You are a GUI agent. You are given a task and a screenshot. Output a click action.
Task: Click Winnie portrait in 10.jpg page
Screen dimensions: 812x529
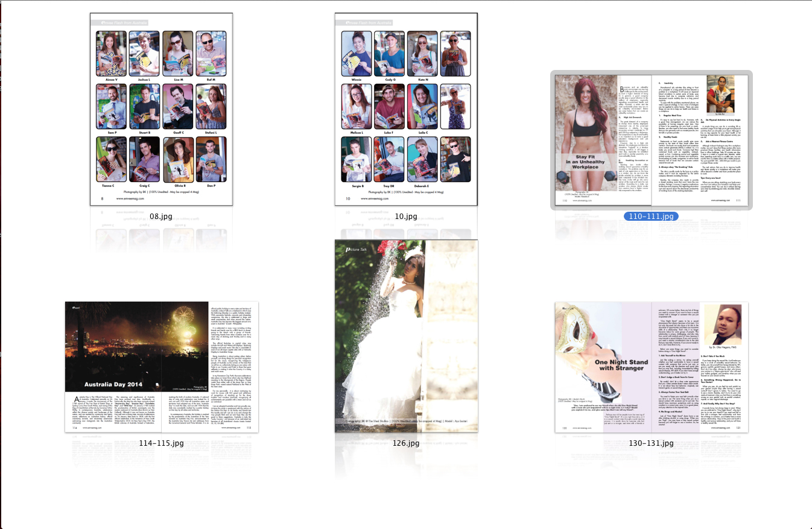[x=356, y=53]
